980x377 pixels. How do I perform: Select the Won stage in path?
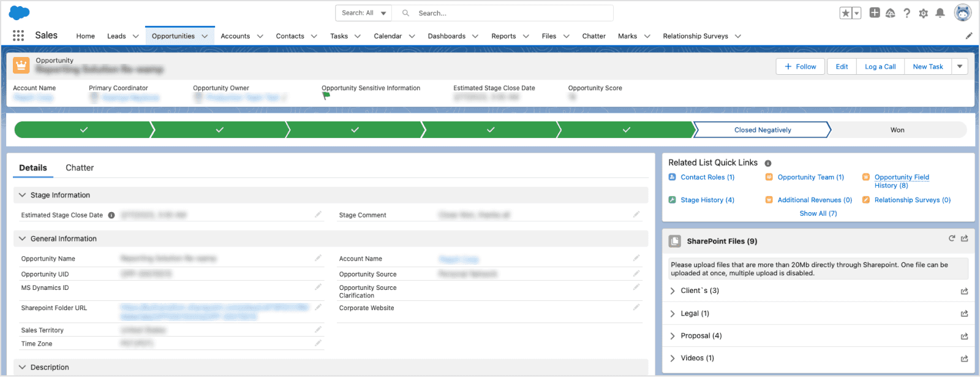(897, 130)
